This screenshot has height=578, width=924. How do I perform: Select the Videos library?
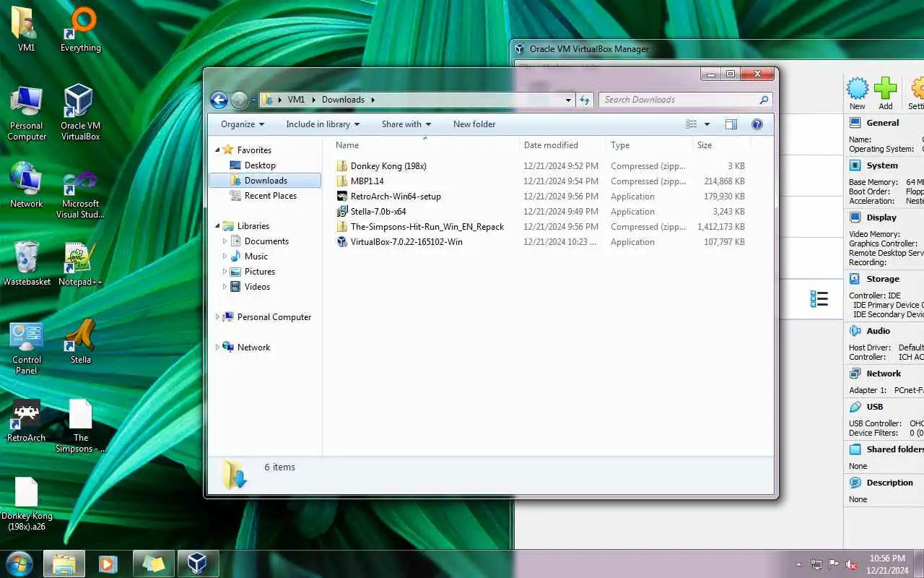257,287
